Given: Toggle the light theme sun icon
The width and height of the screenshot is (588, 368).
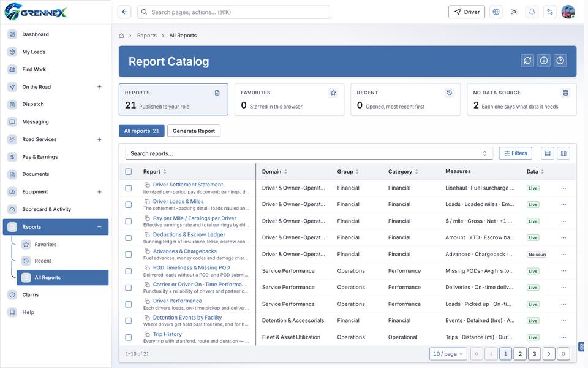Looking at the screenshot, I should tap(514, 12).
